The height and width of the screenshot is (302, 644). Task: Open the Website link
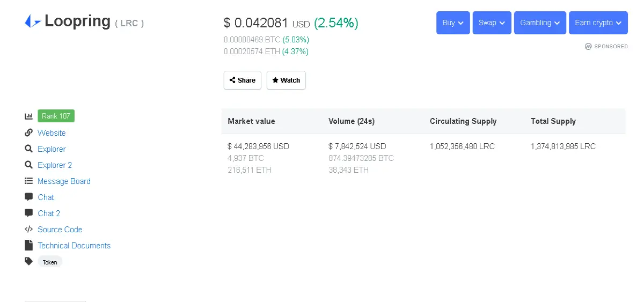coord(52,133)
